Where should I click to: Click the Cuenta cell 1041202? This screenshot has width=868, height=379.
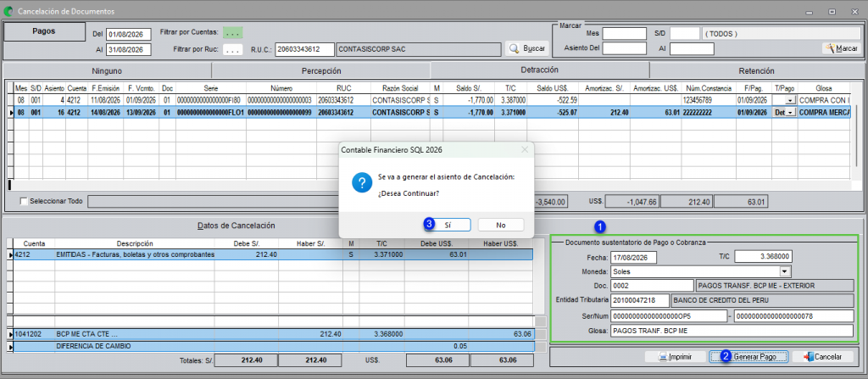click(x=34, y=335)
